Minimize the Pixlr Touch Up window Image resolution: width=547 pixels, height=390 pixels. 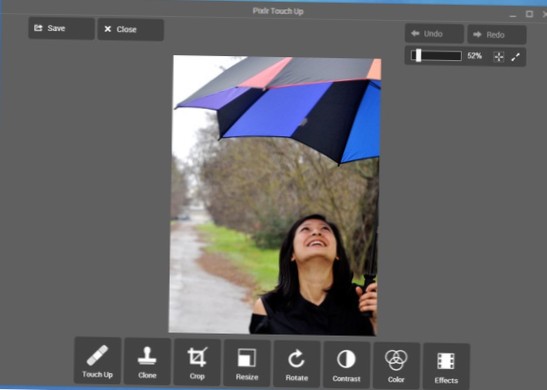[x=512, y=15]
